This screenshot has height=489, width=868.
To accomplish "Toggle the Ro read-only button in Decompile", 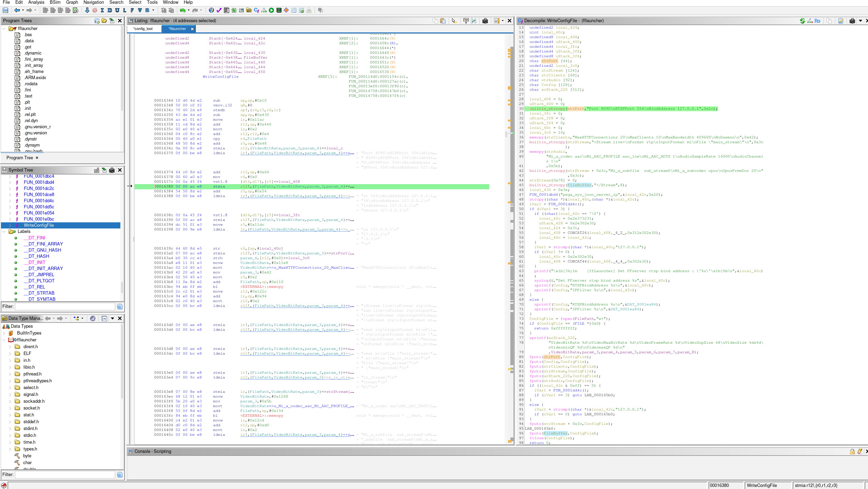I will 818,21.
